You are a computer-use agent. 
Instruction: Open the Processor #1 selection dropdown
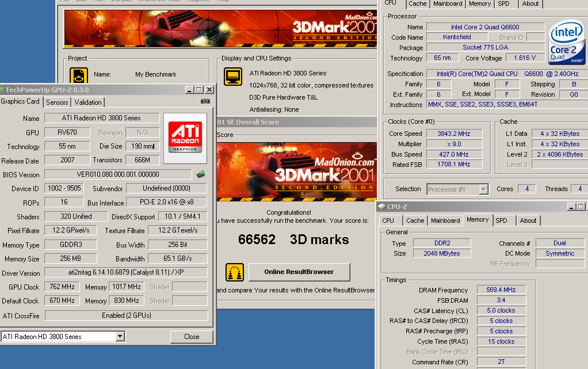[x=483, y=189]
